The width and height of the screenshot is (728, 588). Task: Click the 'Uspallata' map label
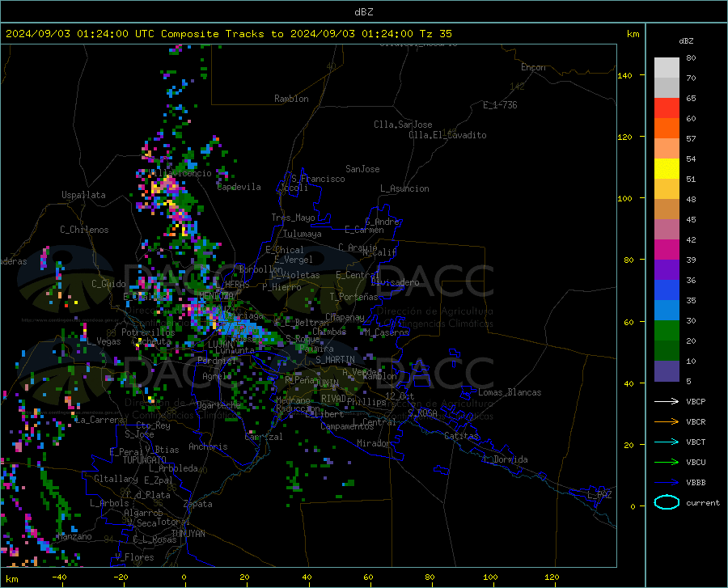coord(83,195)
